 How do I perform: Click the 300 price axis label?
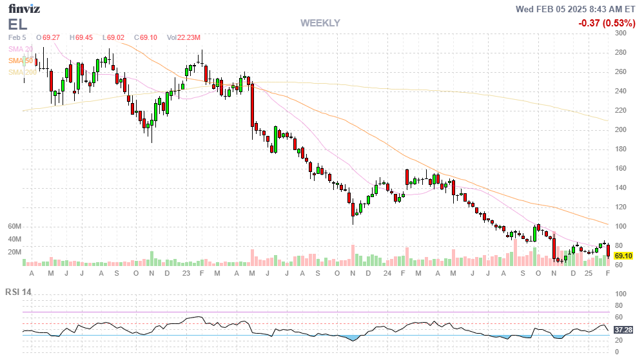(620, 33)
